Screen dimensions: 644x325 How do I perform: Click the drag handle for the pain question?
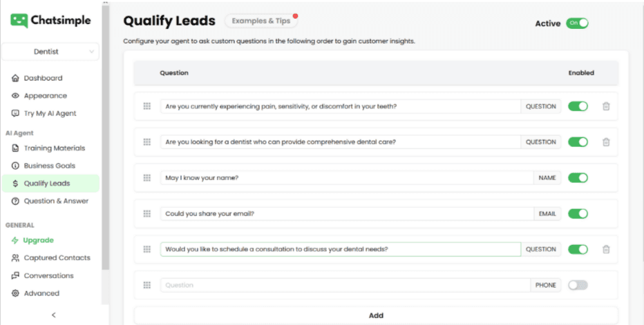pyautogui.click(x=146, y=106)
